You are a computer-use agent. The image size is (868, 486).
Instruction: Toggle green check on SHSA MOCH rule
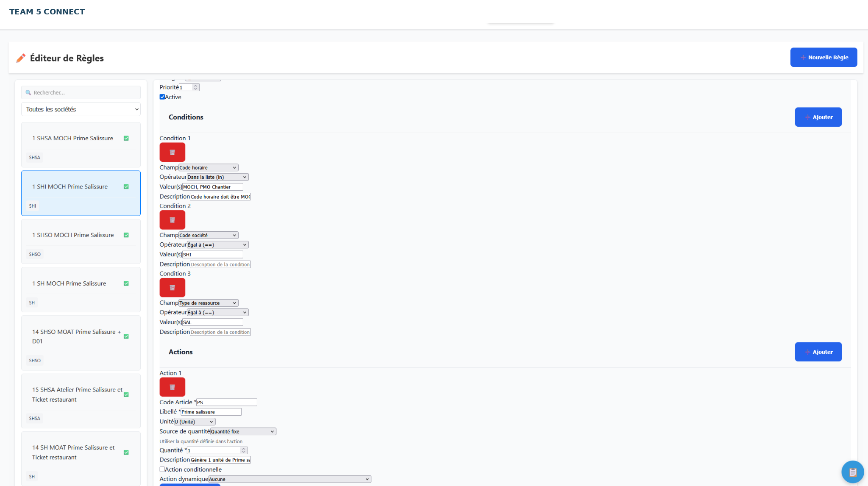[x=126, y=138]
